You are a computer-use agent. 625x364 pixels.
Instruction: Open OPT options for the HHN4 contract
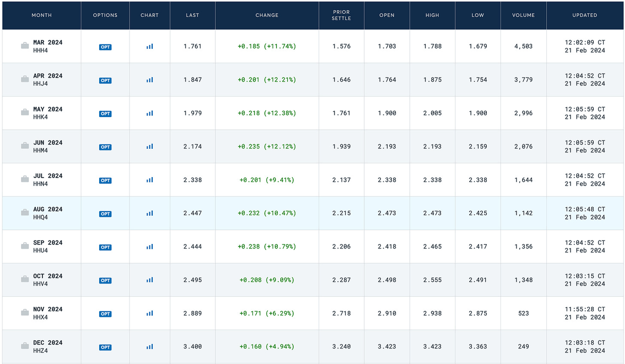105,181
